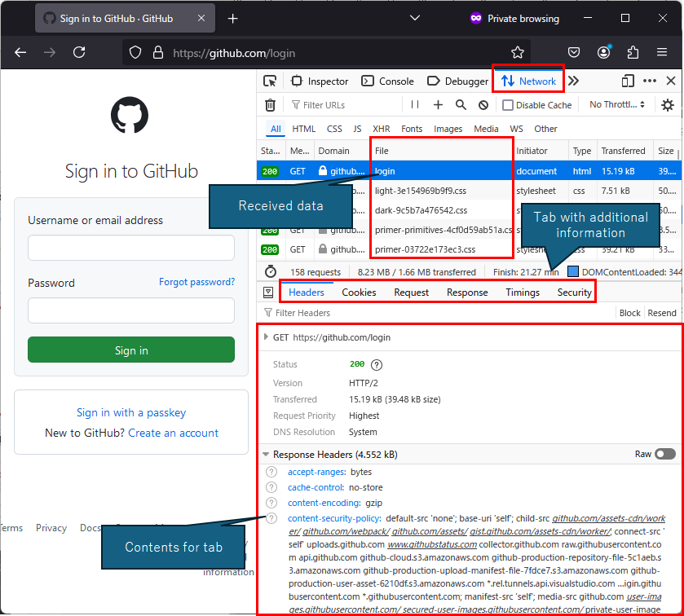The image size is (684, 616).
Task: Sort by Transferred column header
Action: [624, 151]
